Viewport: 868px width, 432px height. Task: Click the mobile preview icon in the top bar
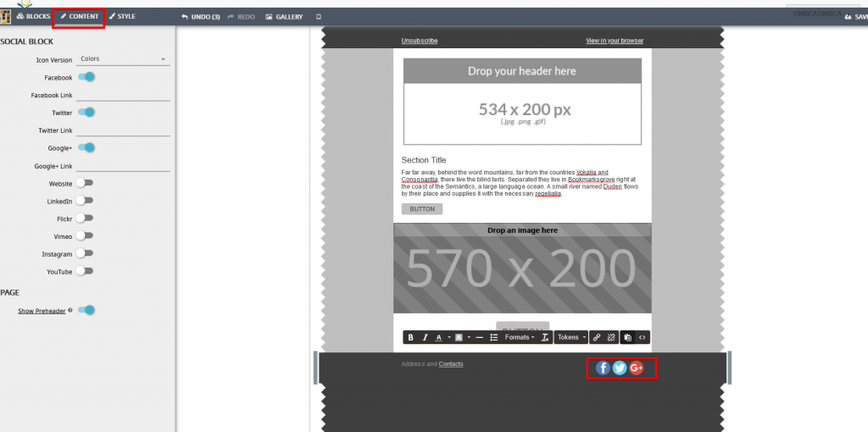coord(319,17)
